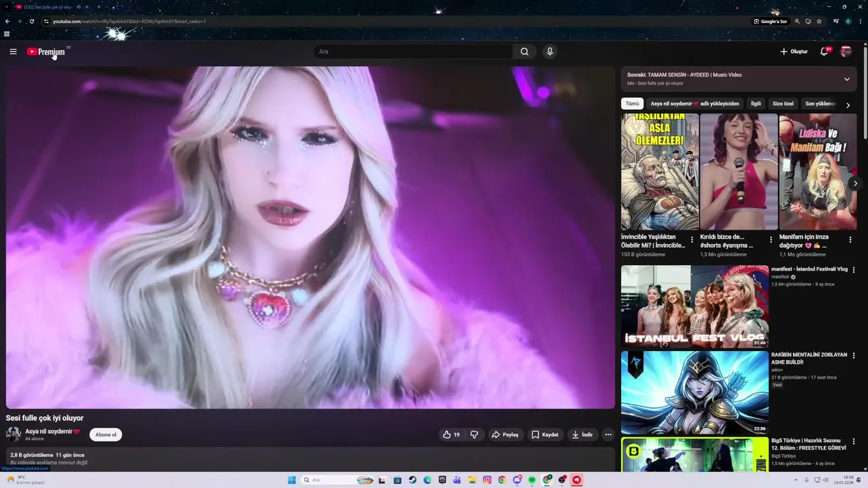This screenshot has width=868, height=488.
Task: Open options for Manifam için imza short
Action: click(850, 240)
